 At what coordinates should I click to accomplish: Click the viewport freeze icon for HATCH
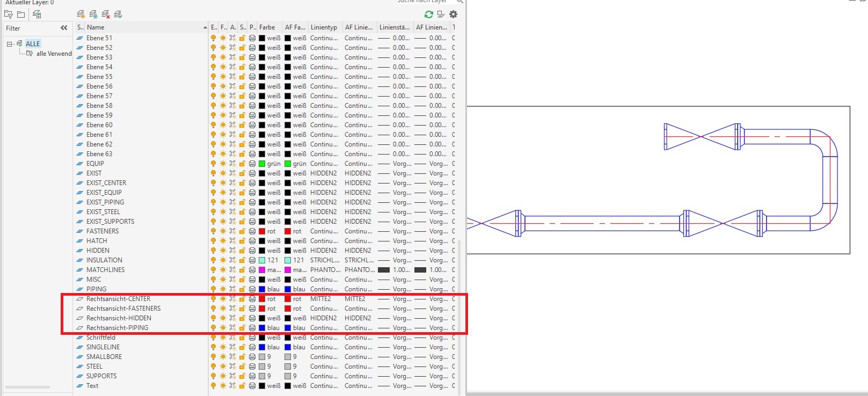coord(232,241)
